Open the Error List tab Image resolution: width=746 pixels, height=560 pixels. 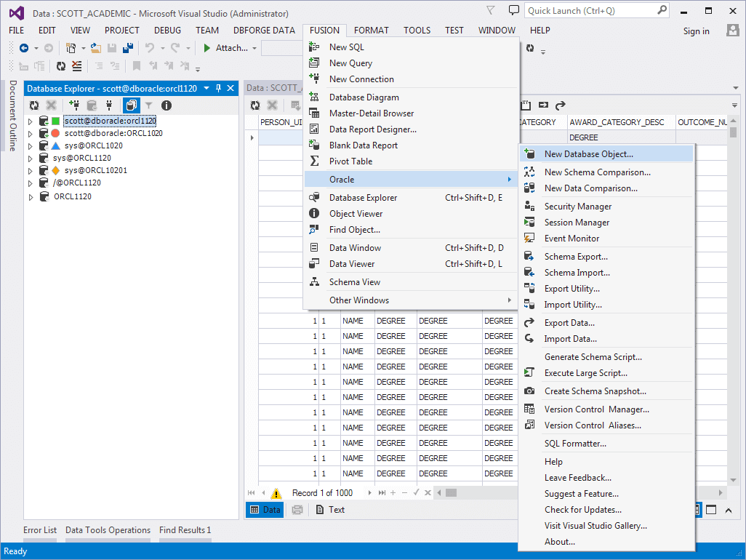click(40, 530)
